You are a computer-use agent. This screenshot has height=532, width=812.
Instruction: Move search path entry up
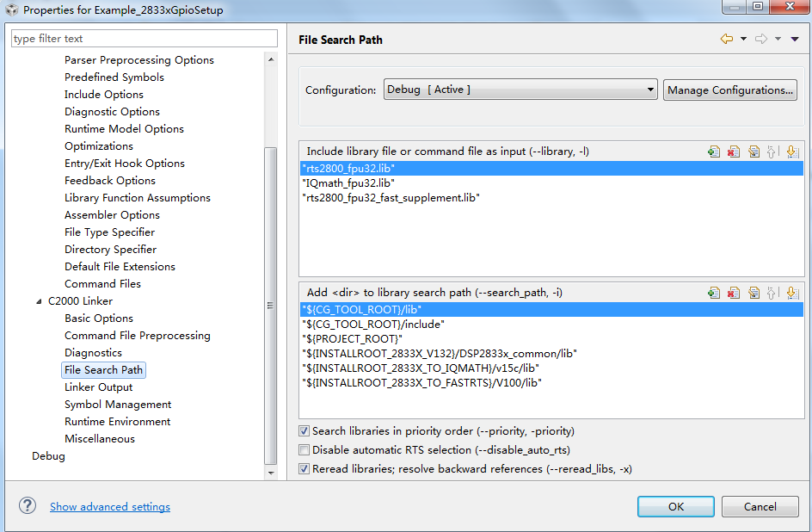tap(771, 294)
